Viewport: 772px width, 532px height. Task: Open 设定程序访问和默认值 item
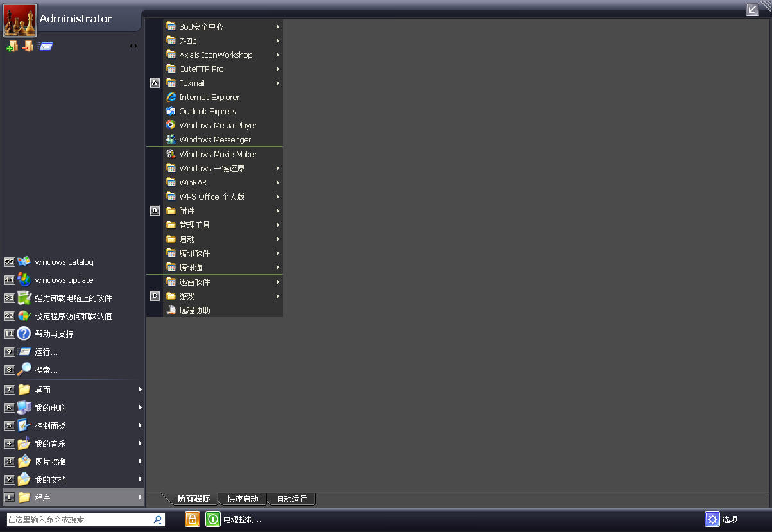[x=73, y=316]
